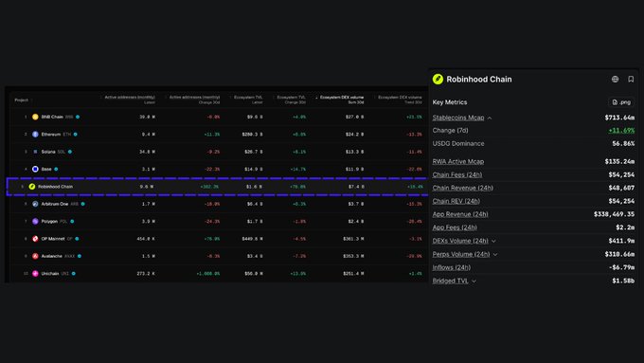Expand the DEXs Volume (24h) breakdown
Viewport: 644px width, 363px height.
coord(493,241)
